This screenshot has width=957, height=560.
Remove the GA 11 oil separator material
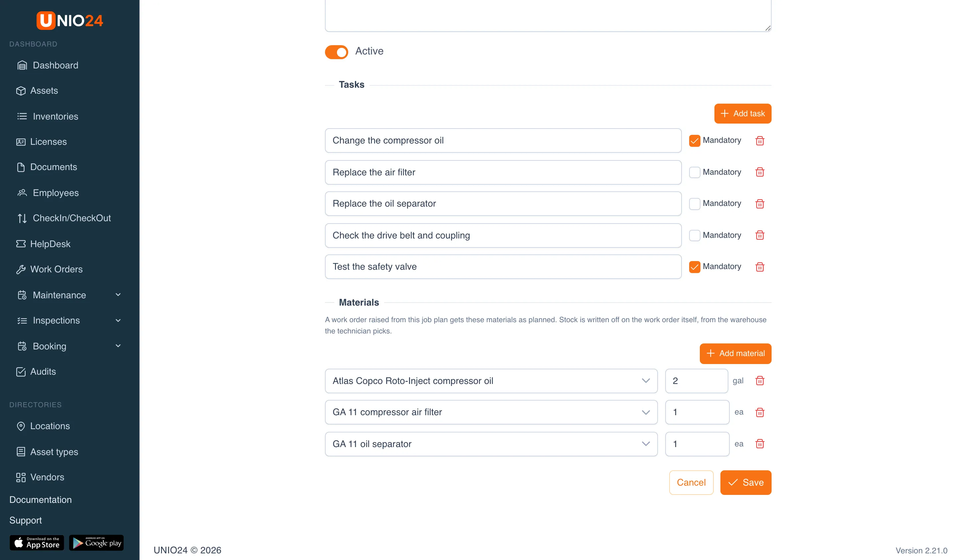[760, 444]
